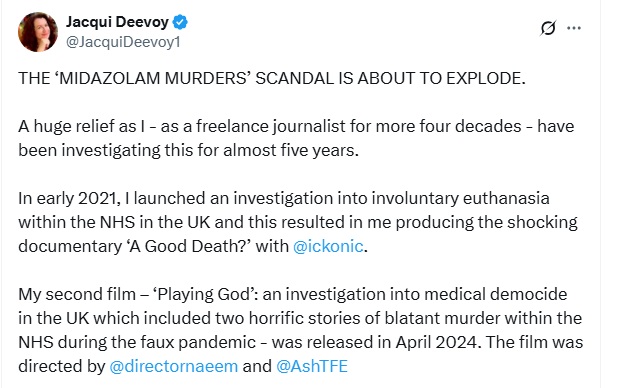Click the blue verified badge
This screenshot has height=388, width=619.
coord(180,22)
